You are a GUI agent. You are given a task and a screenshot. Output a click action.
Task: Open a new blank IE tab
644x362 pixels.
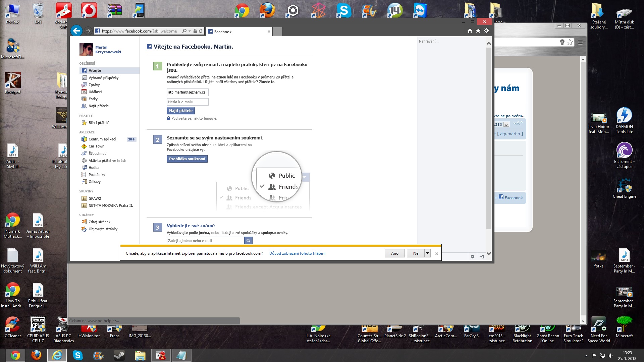(277, 32)
